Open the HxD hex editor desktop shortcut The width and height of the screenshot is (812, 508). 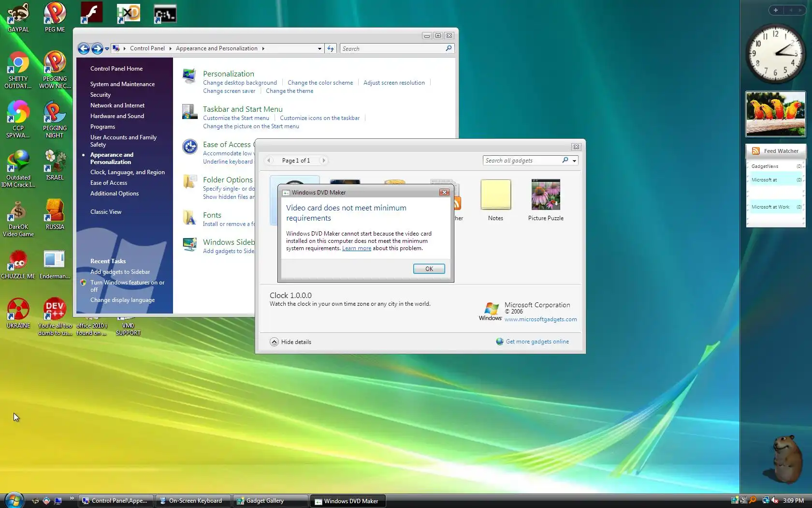128,13
